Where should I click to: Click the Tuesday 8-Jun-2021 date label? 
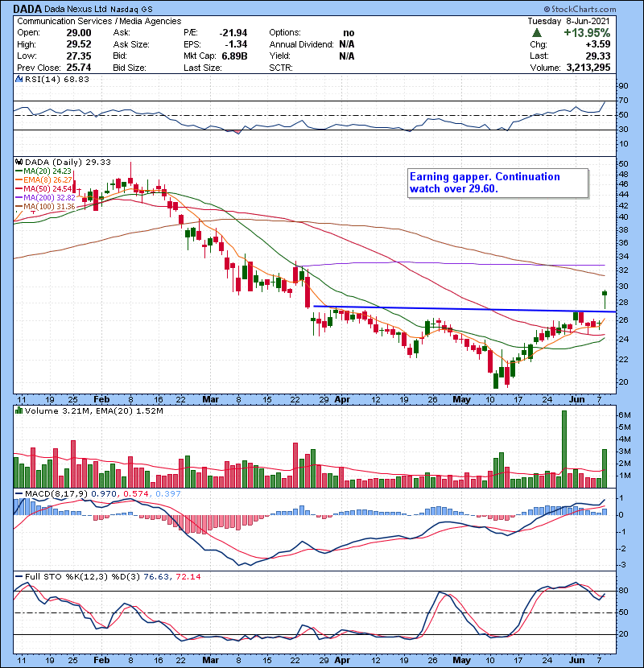[568, 21]
